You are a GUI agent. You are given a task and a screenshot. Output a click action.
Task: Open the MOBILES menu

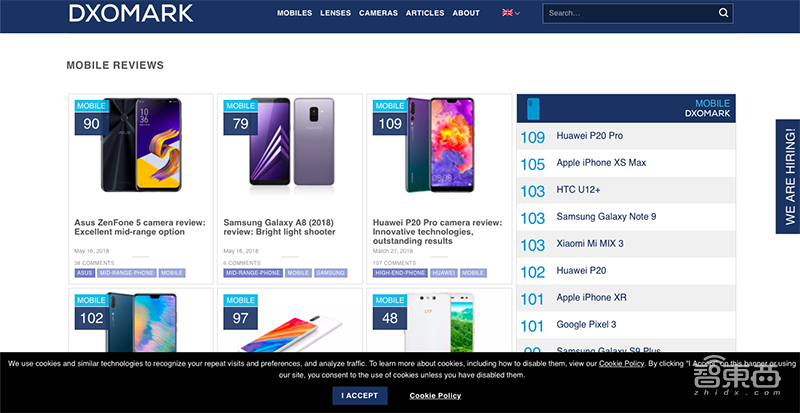(x=294, y=13)
